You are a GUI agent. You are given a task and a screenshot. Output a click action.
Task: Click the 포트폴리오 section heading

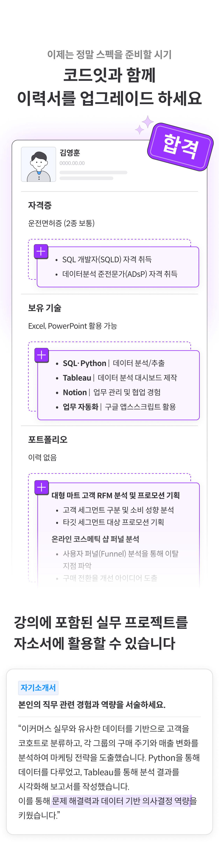tap(47, 439)
